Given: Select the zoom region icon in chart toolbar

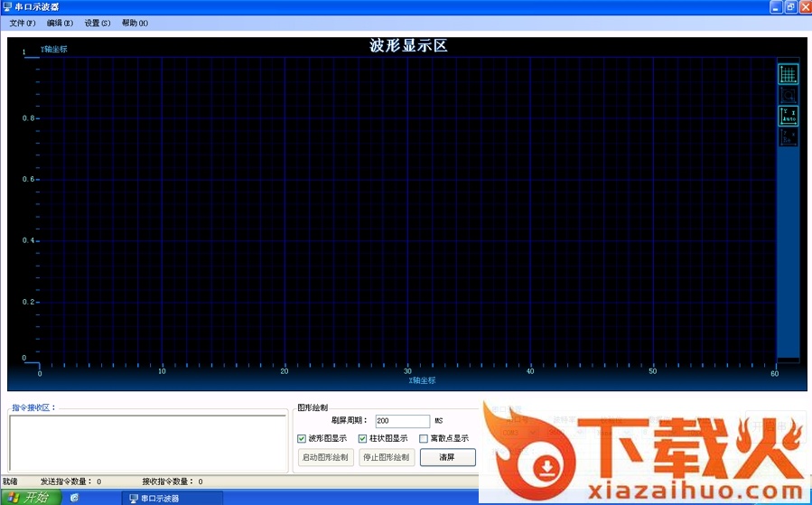Looking at the screenshot, I should [789, 95].
